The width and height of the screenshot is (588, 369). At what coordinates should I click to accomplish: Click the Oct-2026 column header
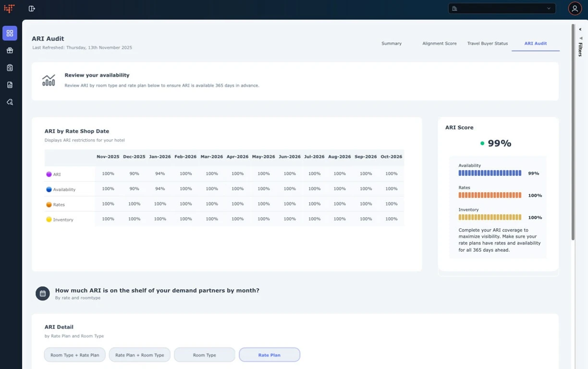pyautogui.click(x=392, y=157)
